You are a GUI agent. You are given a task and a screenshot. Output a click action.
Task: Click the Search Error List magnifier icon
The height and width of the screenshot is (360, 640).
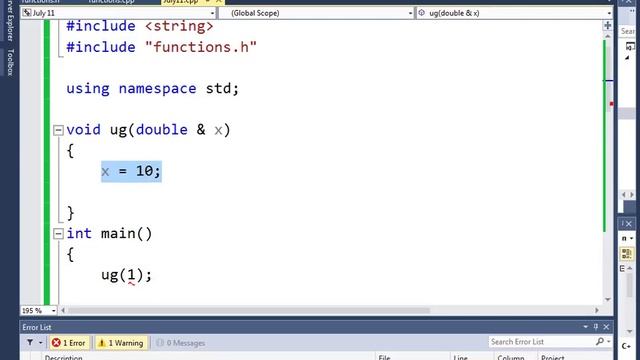599,341
